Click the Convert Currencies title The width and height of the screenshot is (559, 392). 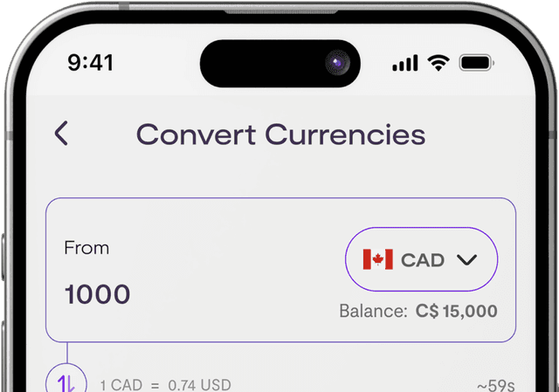(280, 134)
